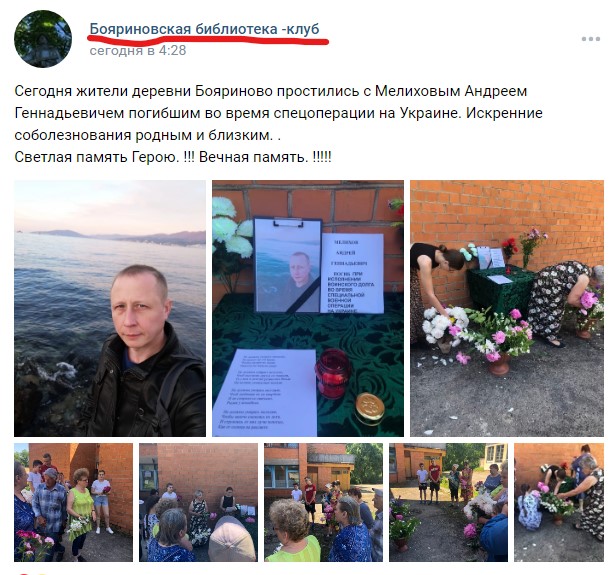
Task: Open the post timestamp сегодня в 4:28
Action: (138, 51)
